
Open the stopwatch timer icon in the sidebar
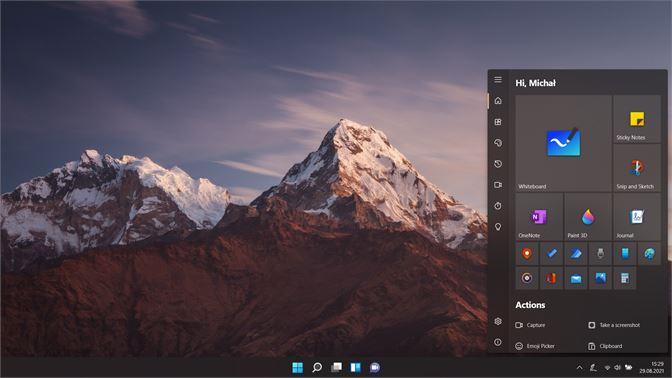(498, 206)
